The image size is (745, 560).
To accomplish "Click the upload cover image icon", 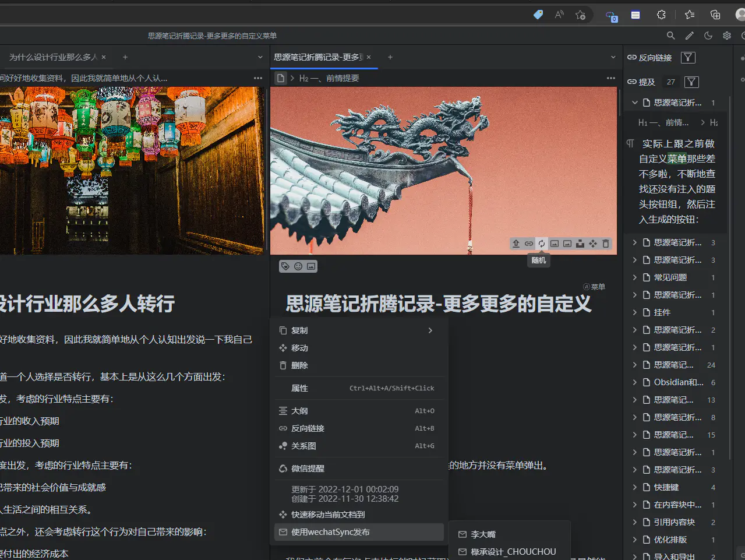I will 516,244.
